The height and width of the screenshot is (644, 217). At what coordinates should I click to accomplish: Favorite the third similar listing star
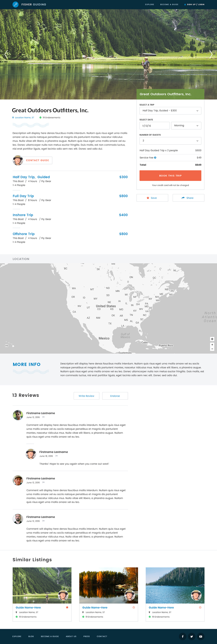coord(200,607)
